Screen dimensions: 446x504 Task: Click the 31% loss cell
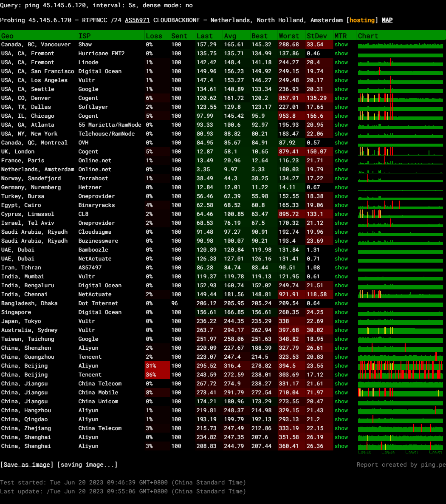point(157,366)
